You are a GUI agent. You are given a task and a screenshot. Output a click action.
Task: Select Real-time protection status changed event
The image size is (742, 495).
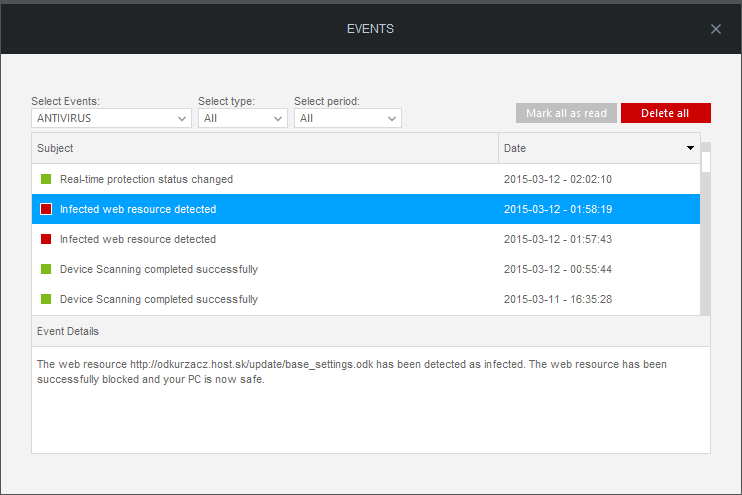[x=366, y=179]
